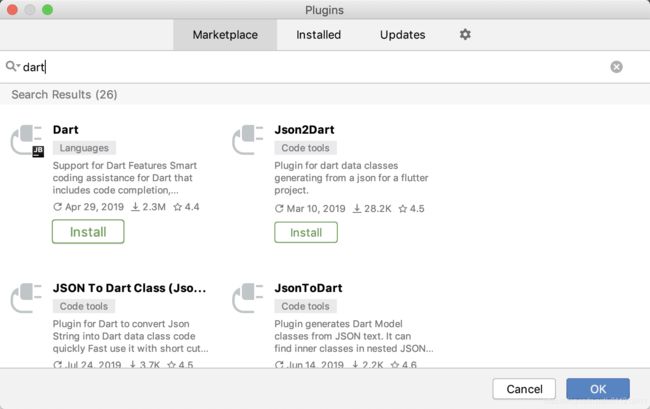Click the Dart download count 2.3M
The height and width of the screenshot is (409, 650).
[x=148, y=207]
